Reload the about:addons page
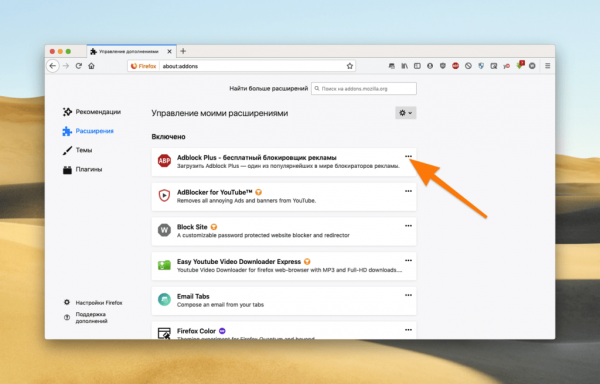 (x=78, y=66)
